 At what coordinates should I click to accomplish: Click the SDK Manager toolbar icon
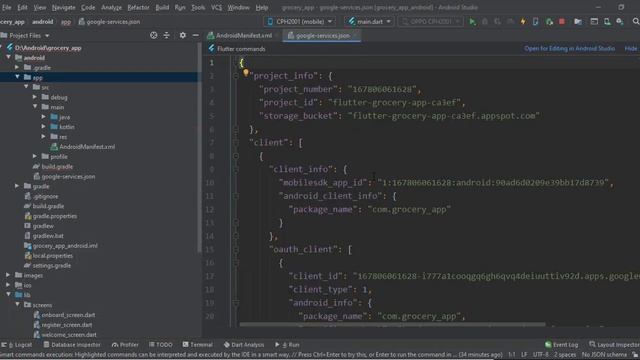pyautogui.click(x=620, y=22)
